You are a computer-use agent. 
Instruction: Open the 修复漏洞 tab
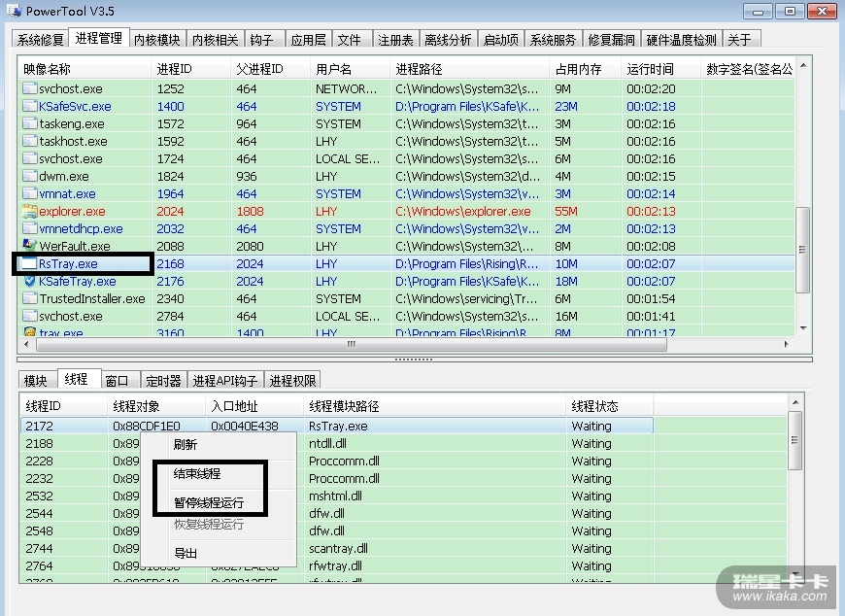click(x=611, y=39)
